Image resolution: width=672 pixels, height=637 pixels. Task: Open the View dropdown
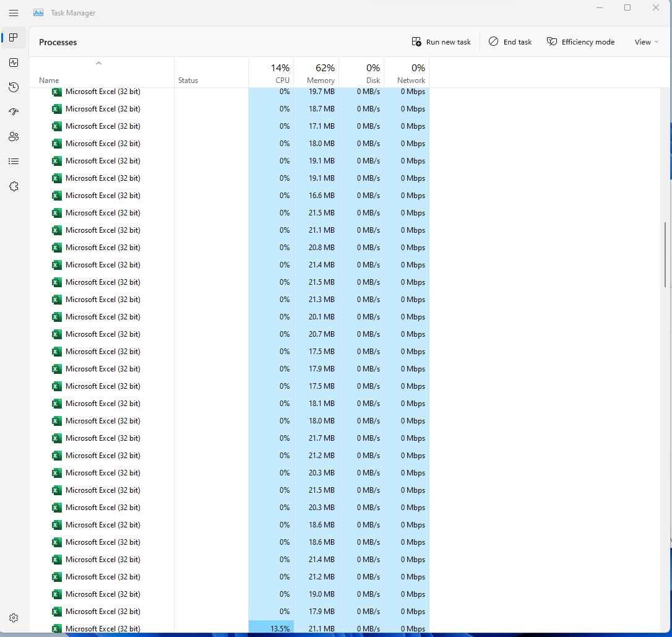(x=646, y=42)
